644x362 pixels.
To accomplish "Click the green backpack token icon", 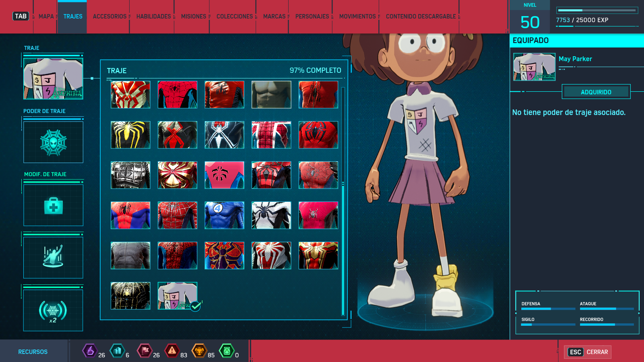I will point(227,351).
